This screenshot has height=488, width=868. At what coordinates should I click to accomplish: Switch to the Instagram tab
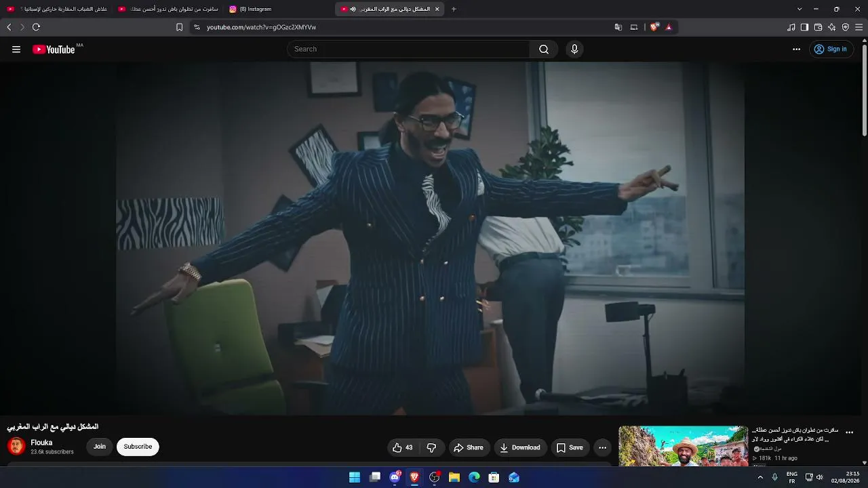click(x=278, y=9)
